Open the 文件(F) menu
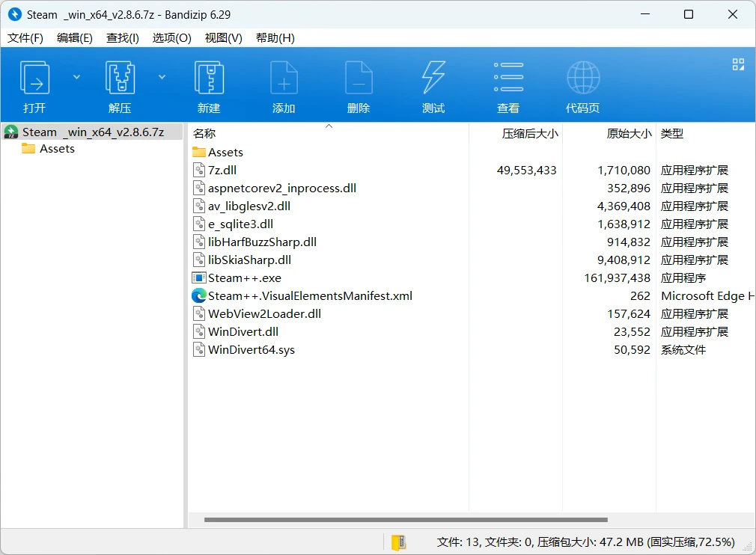This screenshot has width=756, height=555. point(25,38)
